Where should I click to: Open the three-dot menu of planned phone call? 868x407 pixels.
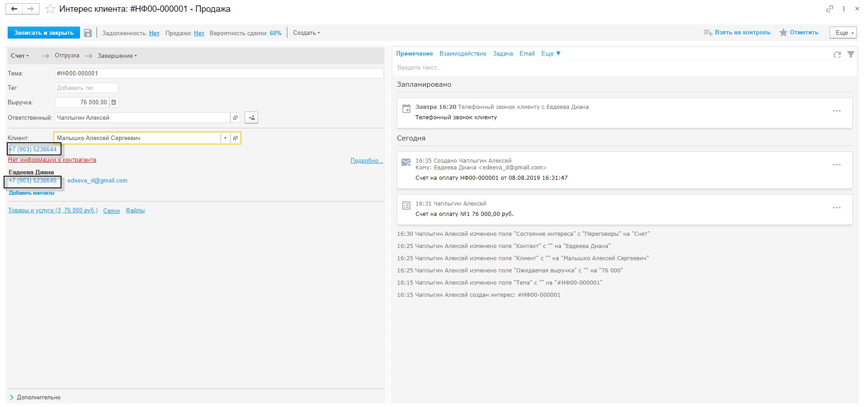point(836,111)
